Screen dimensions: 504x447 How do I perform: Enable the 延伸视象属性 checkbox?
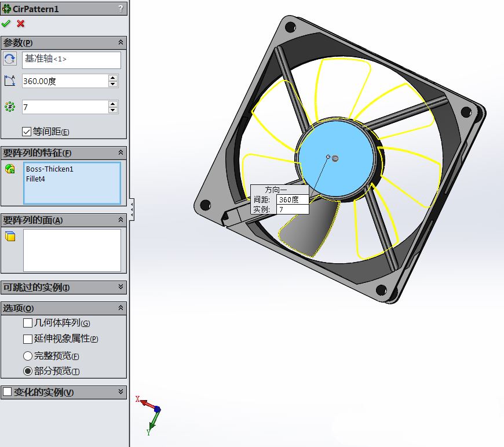pyautogui.click(x=28, y=339)
